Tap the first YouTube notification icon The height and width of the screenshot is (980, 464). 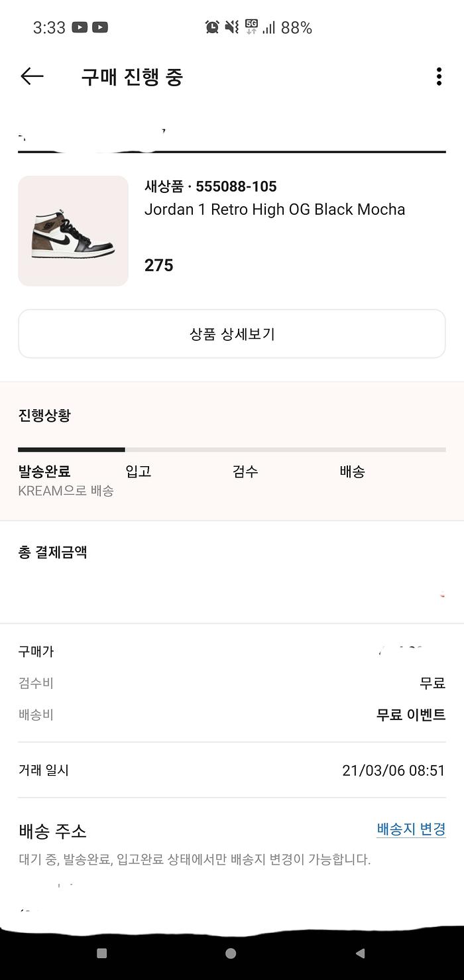point(80,27)
